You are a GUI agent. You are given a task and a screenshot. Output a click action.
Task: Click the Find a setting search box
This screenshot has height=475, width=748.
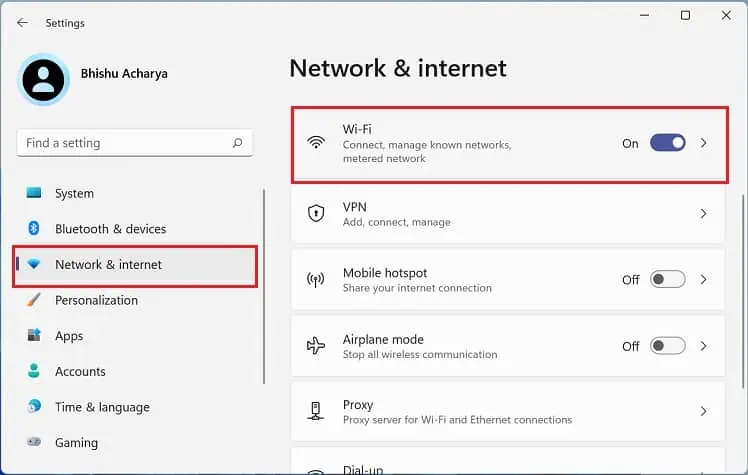point(125,143)
